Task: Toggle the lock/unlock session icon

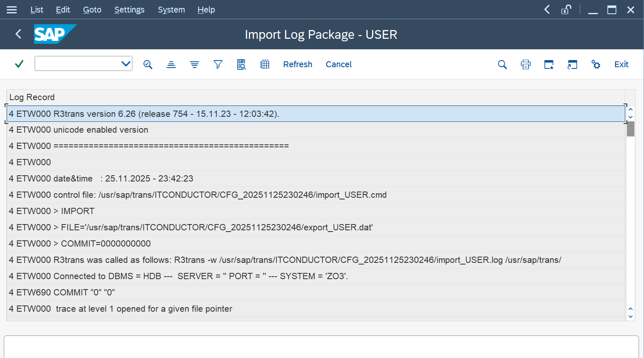Action: (x=566, y=10)
